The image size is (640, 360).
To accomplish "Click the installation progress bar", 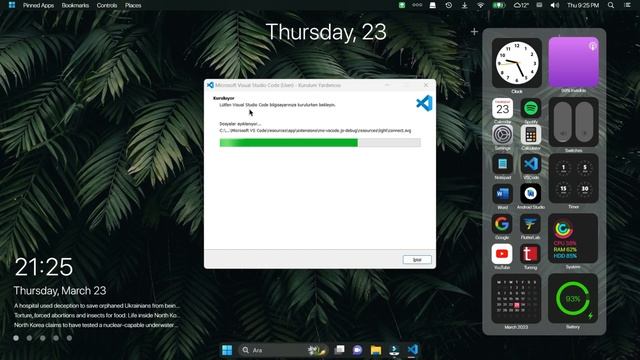I will click(320, 142).
